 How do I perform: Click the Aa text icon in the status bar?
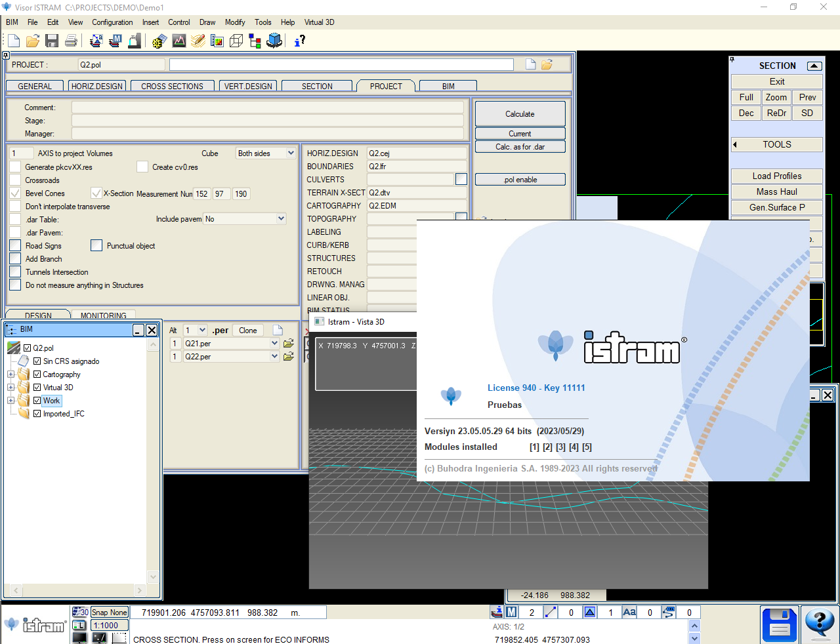click(629, 612)
